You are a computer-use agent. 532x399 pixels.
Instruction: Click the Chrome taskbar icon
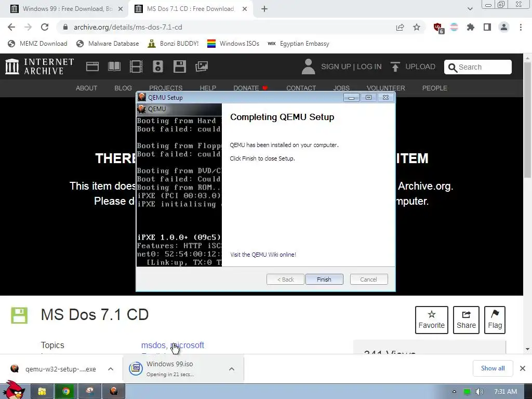point(66,392)
